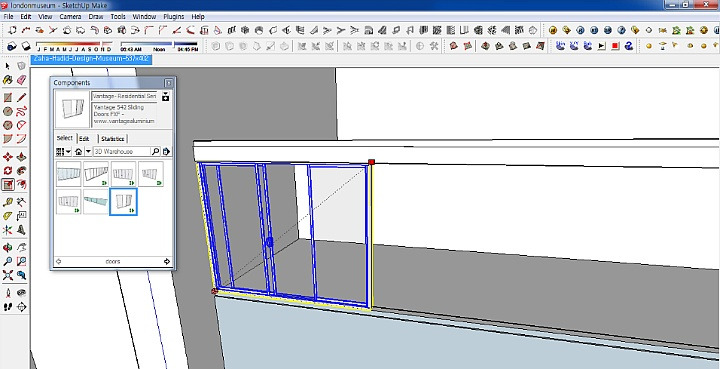Select the Freehand squiggle tool

click(x=21, y=112)
